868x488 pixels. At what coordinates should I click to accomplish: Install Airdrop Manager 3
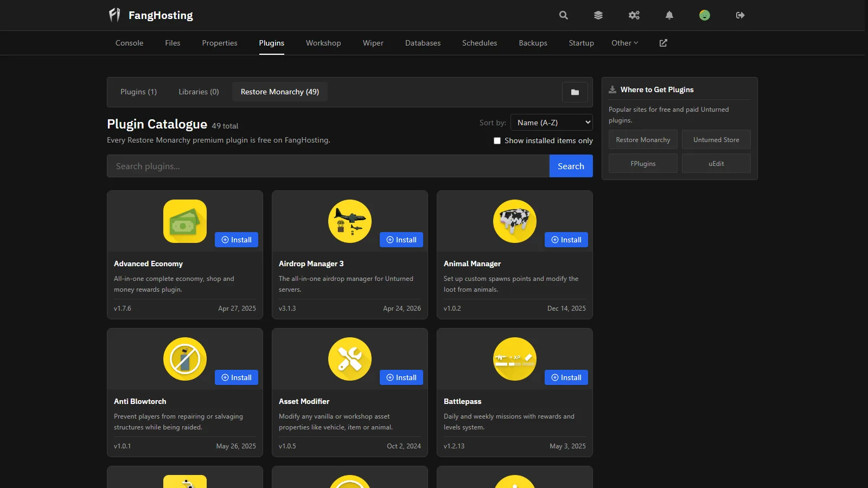click(401, 240)
